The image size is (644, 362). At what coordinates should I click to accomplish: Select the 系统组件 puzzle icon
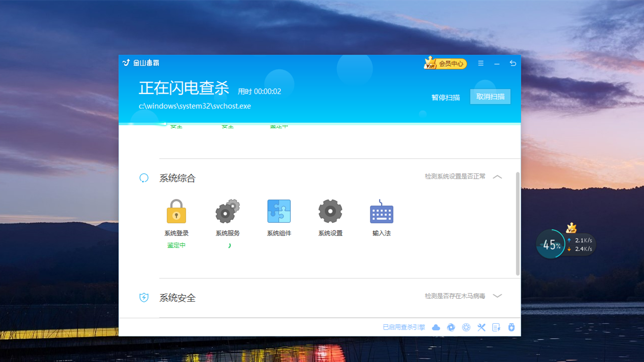pos(279,211)
